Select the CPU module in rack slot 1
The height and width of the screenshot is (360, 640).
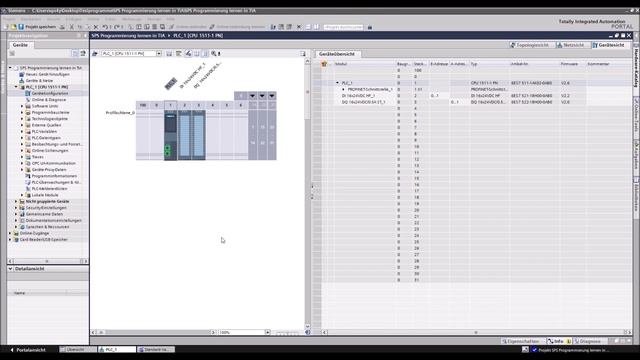(171, 135)
